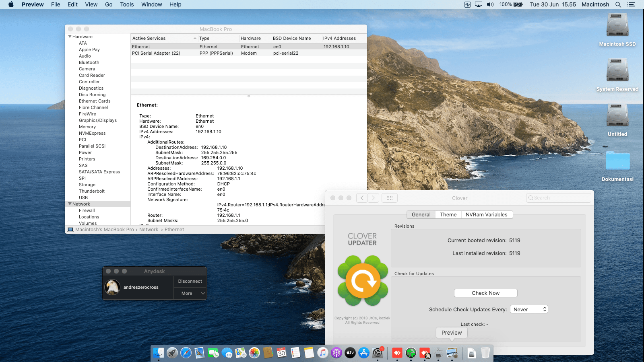Open Schedule Check Updates Every dropdown
Viewport: 644px width, 362px height.
tap(529, 309)
